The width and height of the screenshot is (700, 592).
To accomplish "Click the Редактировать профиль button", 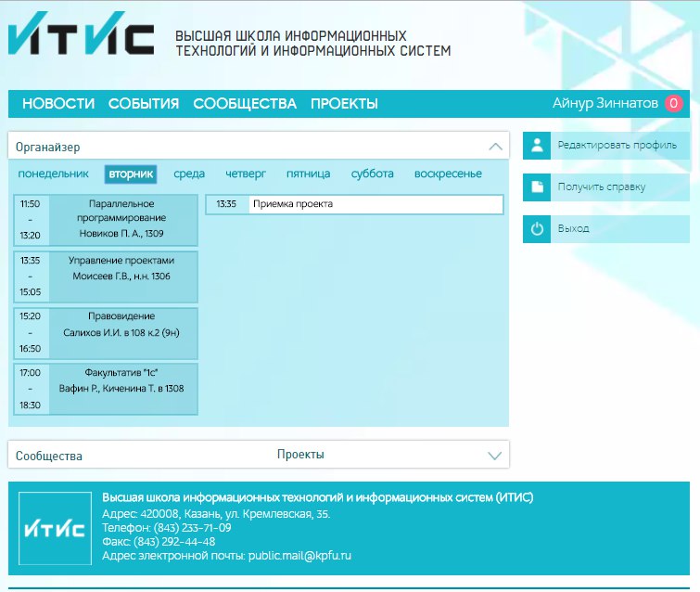I will pyautogui.click(x=617, y=146).
